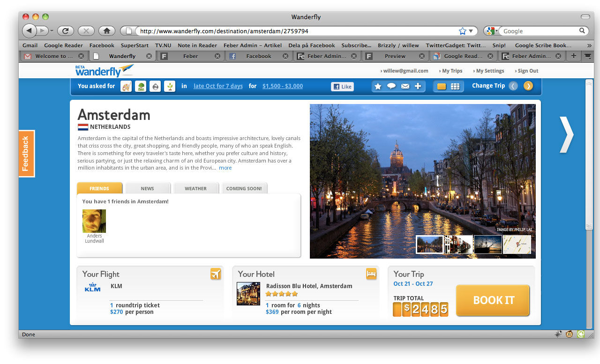600x364 pixels.
Task: Open the Weather tab
Action: [x=195, y=188]
